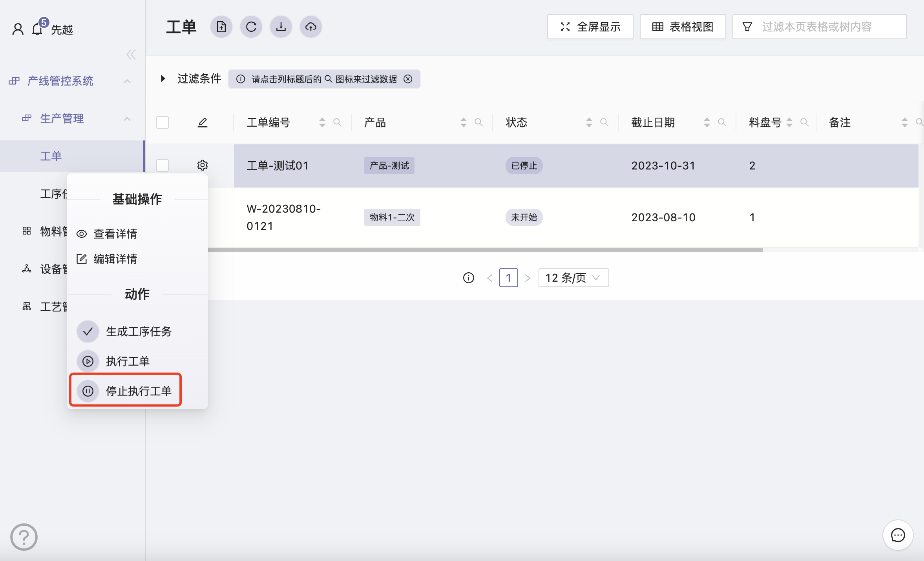Check the checkbox for 工单-测试01 row
Screen dimensions: 924x561
163,165
